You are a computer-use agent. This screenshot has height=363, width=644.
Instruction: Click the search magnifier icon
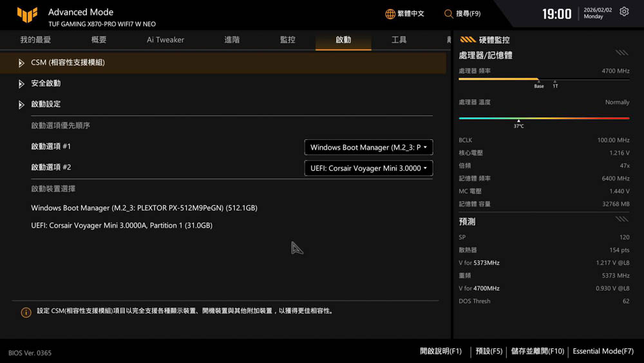click(x=449, y=14)
